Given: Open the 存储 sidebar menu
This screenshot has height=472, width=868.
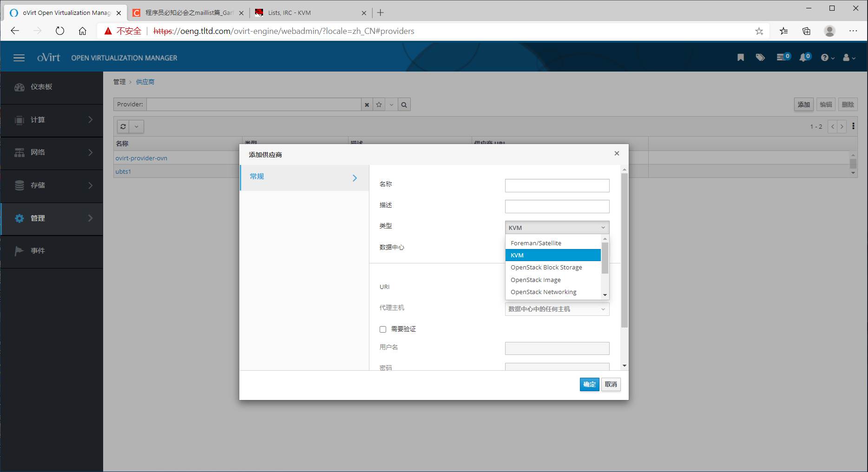Looking at the screenshot, I should point(52,185).
